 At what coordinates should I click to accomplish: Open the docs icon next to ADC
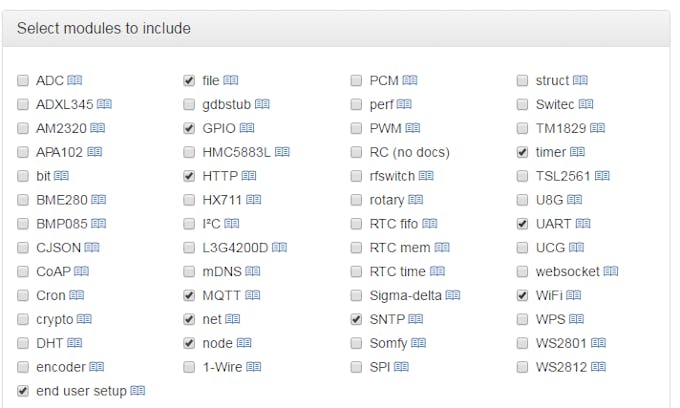[x=75, y=80]
